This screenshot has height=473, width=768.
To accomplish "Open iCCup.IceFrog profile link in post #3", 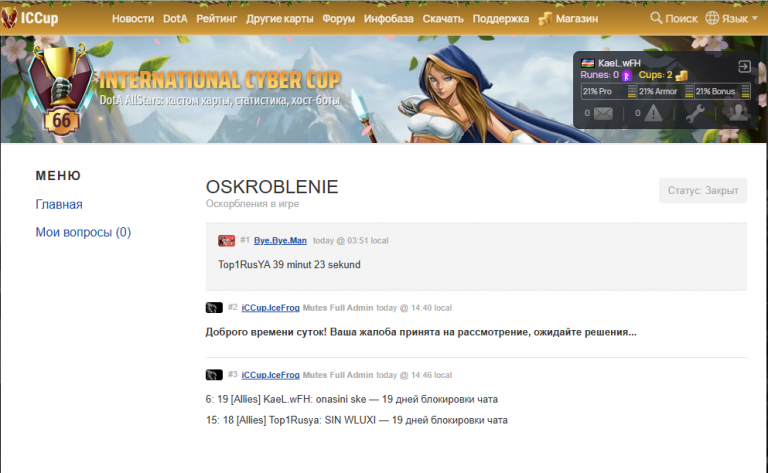I will point(270,375).
